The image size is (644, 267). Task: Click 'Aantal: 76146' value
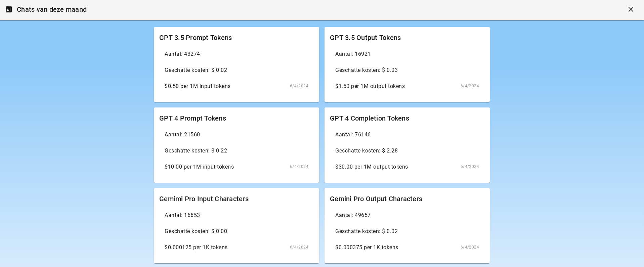tap(353, 134)
